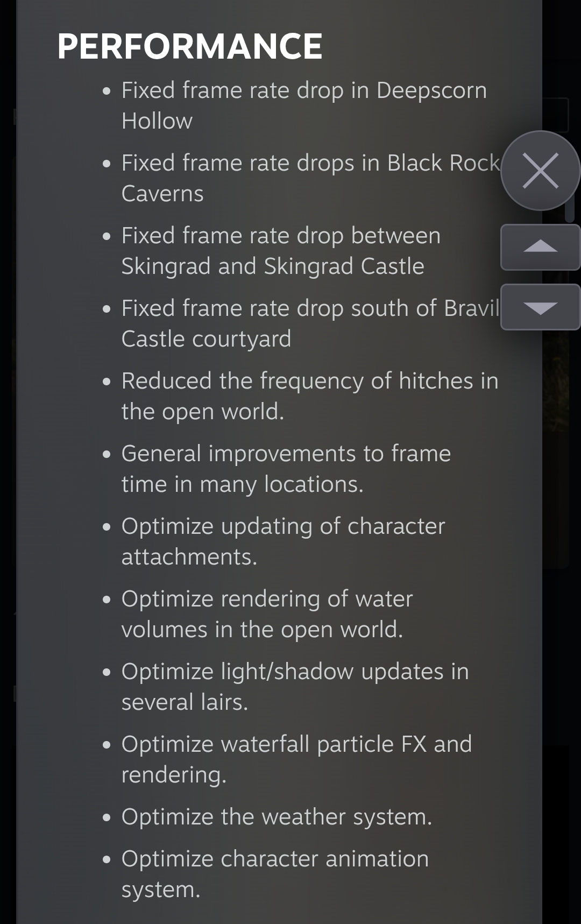Tap the outlined box behind the overlay's top-right

[555, 115]
